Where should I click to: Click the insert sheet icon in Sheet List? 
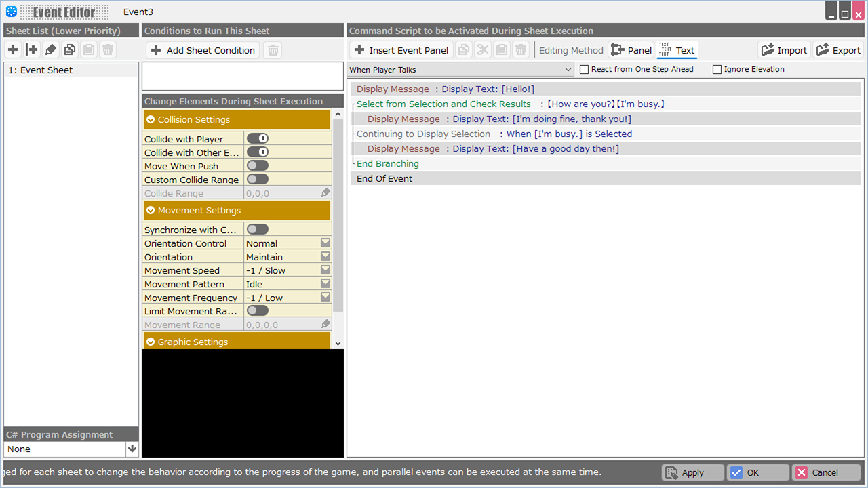pyautogui.click(x=32, y=49)
